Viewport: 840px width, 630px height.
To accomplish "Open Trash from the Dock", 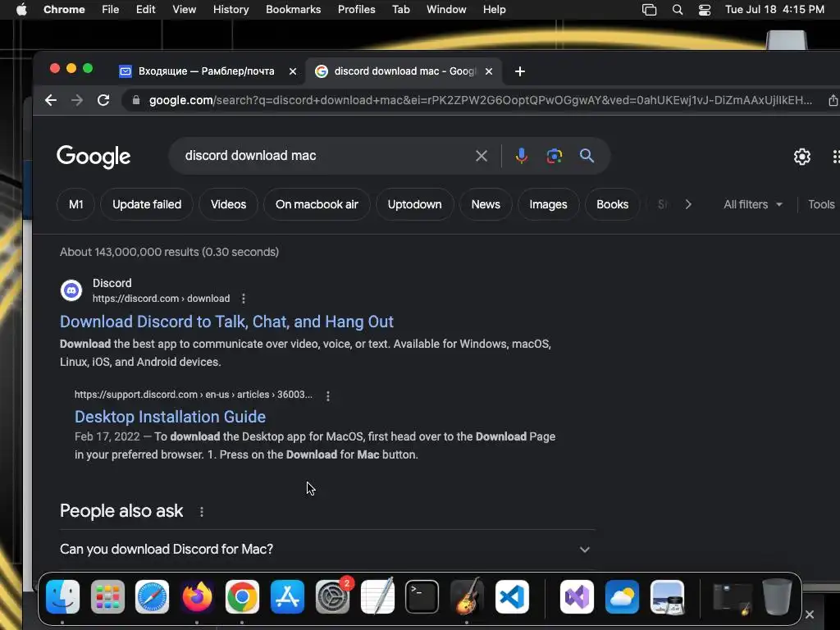I will click(777, 597).
